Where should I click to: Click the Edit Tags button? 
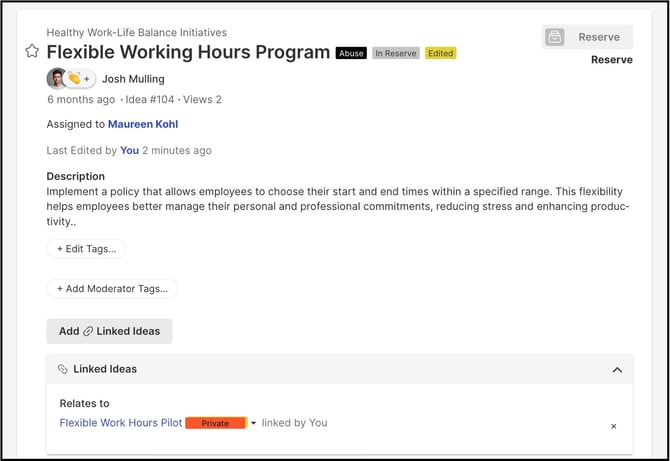click(86, 249)
